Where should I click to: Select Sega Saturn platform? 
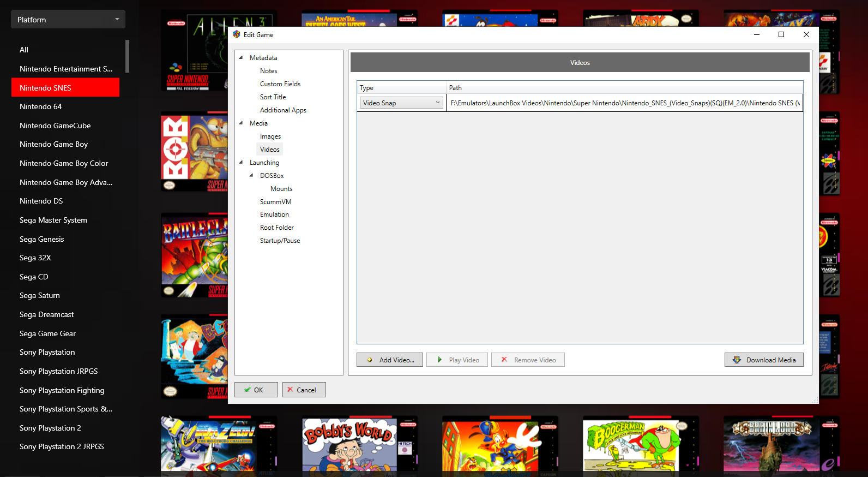(65, 295)
